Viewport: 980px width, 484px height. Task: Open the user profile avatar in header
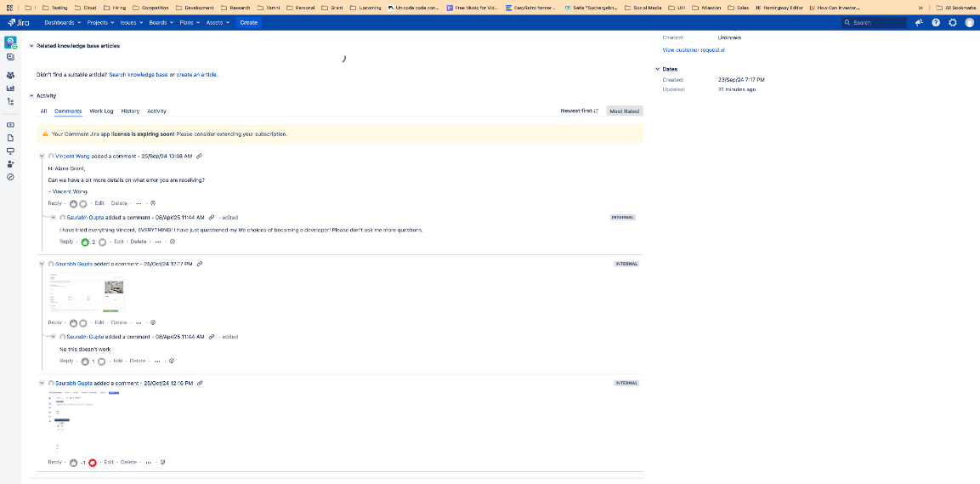click(968, 22)
